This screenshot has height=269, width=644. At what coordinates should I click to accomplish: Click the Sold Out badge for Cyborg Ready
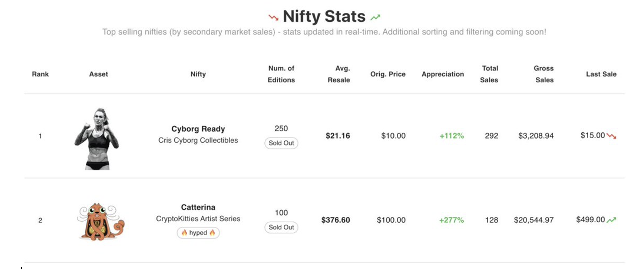click(x=281, y=143)
